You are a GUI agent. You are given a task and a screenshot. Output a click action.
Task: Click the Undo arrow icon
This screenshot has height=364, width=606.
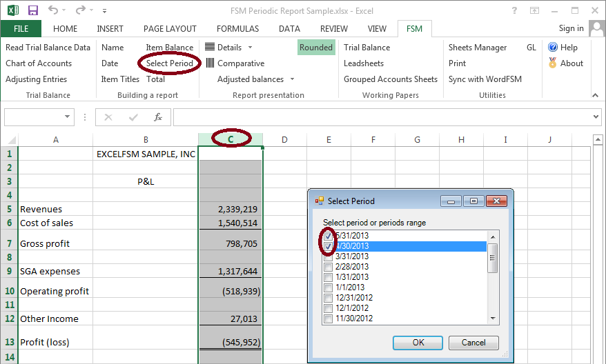(53, 10)
